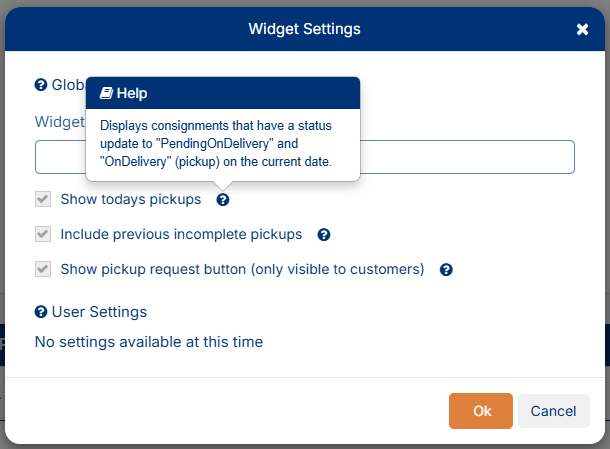Viewport: 610px width, 449px height.
Task: Click the Widget Settings title bar text
Action: pos(304,29)
